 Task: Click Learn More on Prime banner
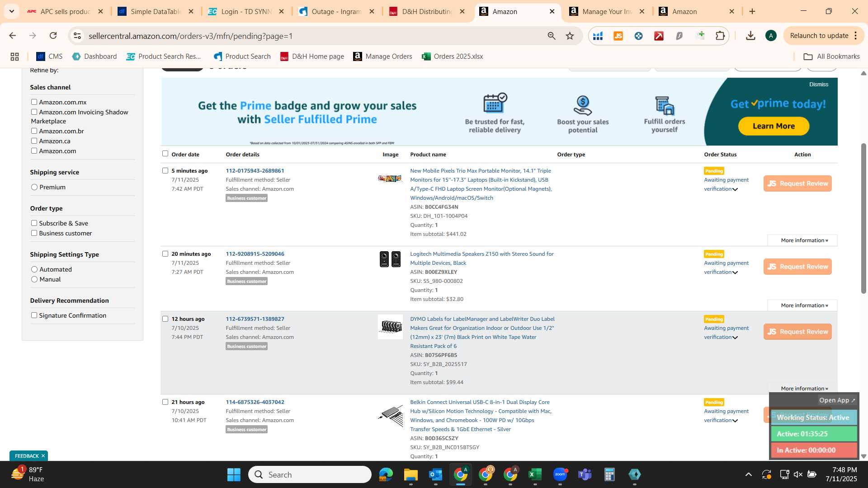pyautogui.click(x=774, y=126)
